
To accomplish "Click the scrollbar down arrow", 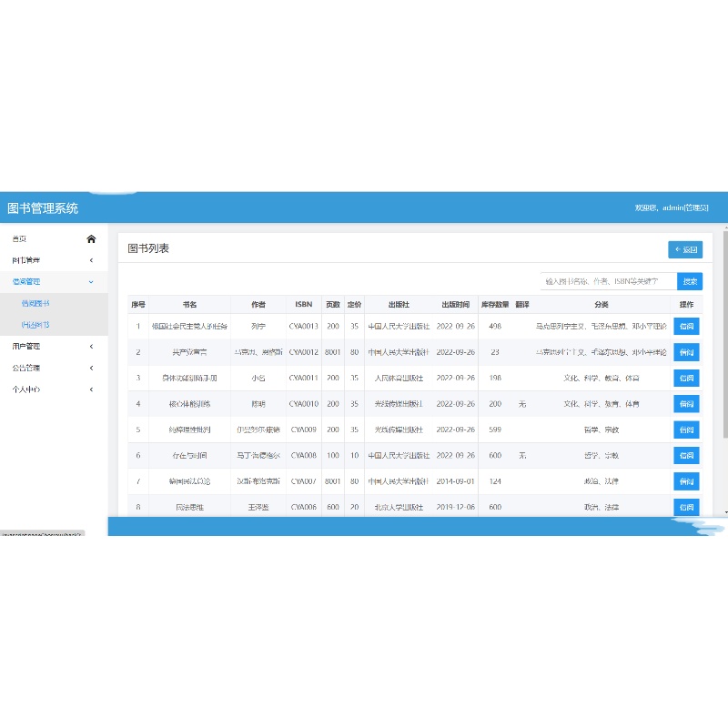I will (x=725, y=512).
